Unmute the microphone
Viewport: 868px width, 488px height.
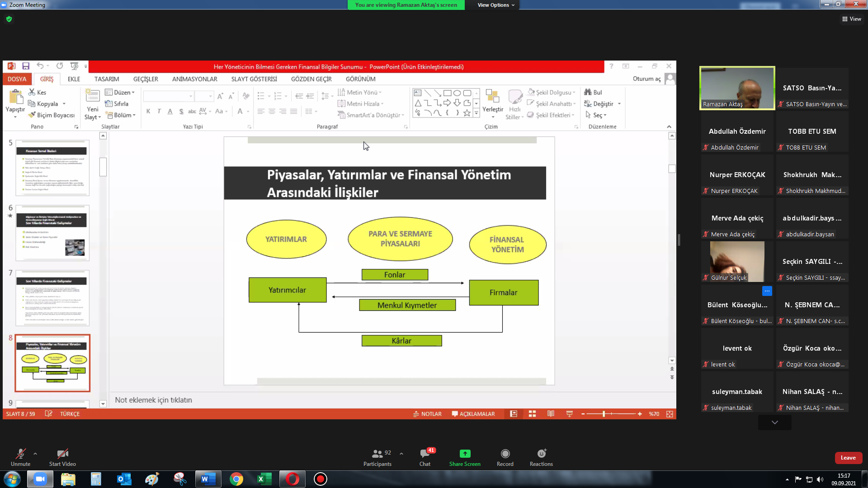point(20,456)
